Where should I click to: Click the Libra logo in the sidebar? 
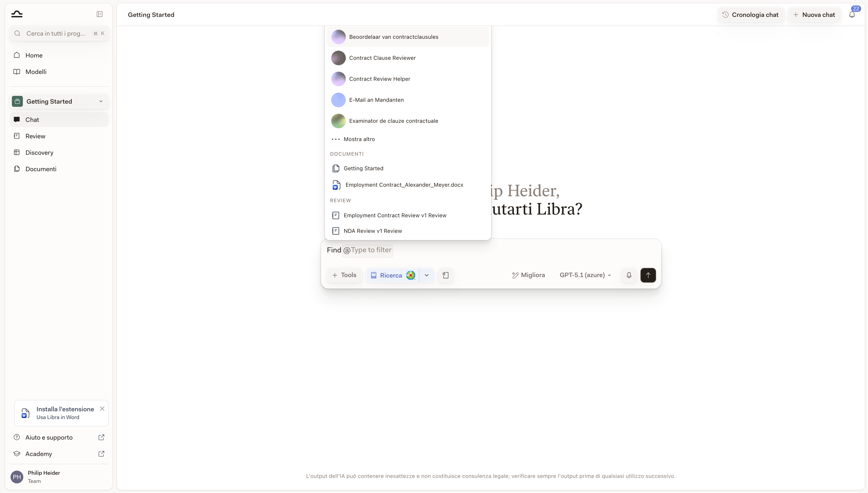[x=17, y=14]
